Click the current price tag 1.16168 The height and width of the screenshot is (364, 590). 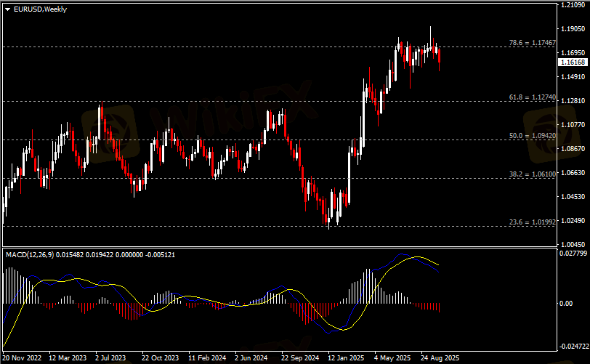572,63
